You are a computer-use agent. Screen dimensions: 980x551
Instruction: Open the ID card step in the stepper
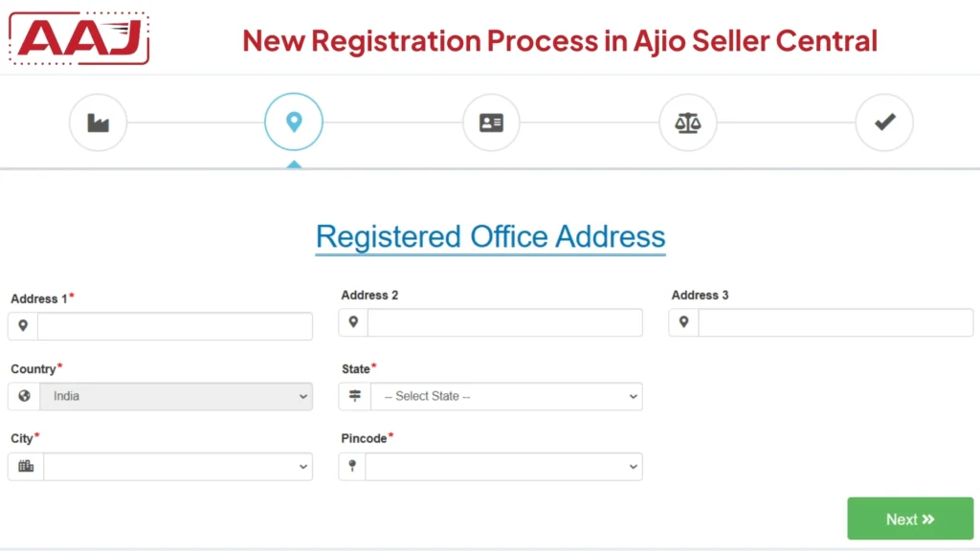click(x=491, y=121)
